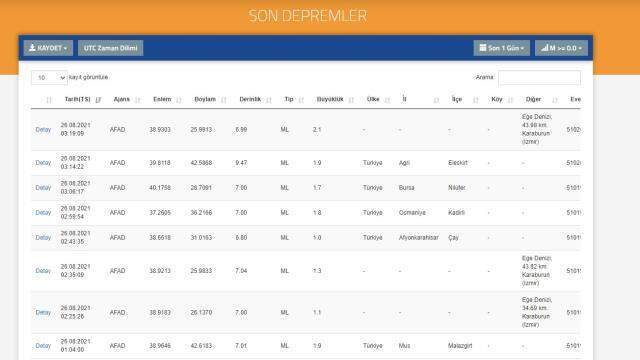
Task: Click the Derinlik column header text
Action: 250,99
